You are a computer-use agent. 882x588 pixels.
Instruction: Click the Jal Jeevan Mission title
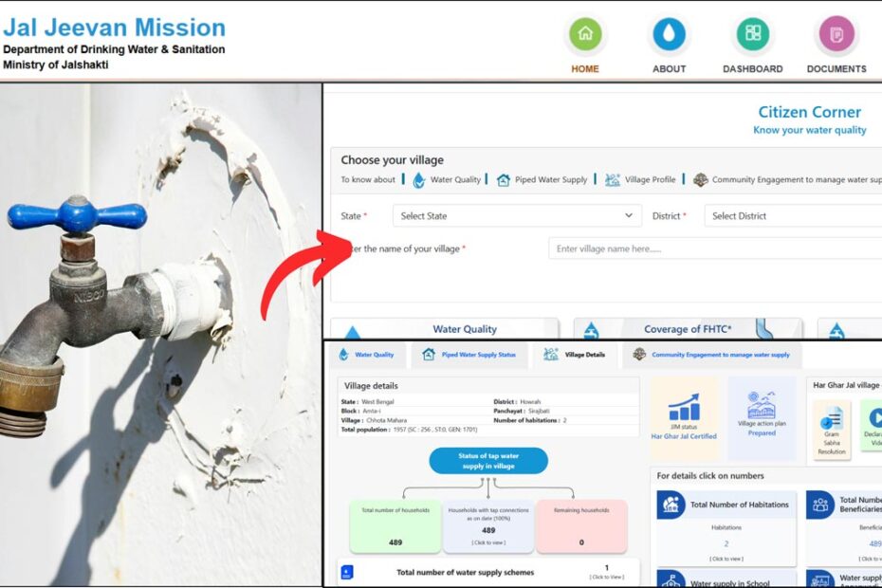[x=114, y=28]
